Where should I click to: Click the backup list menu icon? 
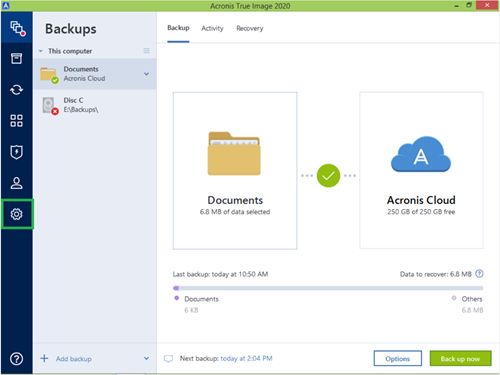point(146,51)
